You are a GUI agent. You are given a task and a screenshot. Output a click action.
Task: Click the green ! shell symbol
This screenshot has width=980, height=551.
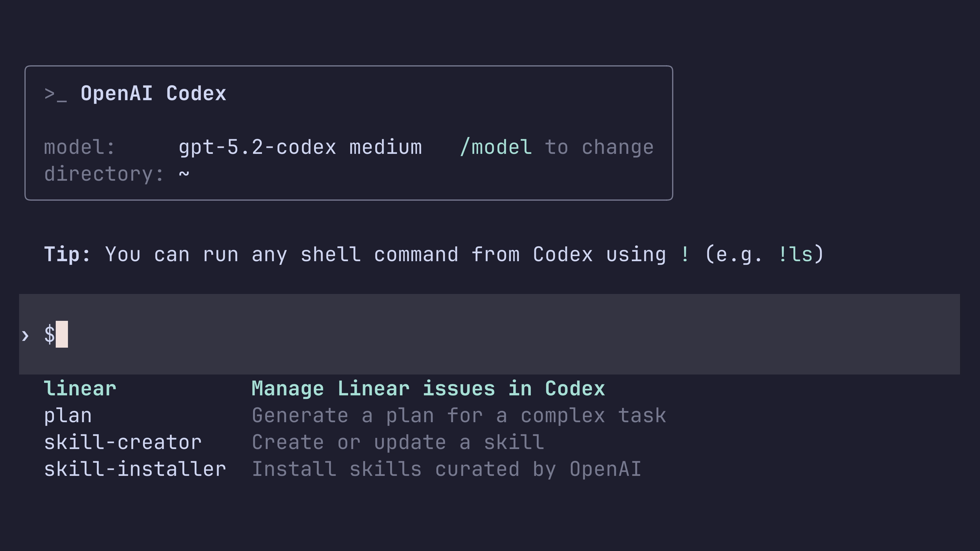[x=685, y=254]
